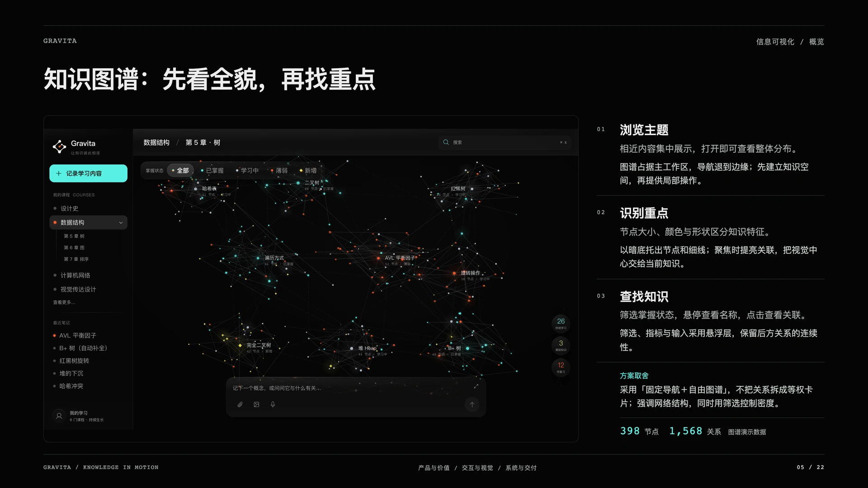Open recent note 哈希冲突
Image resolution: width=868 pixels, height=488 pixels.
71,386
